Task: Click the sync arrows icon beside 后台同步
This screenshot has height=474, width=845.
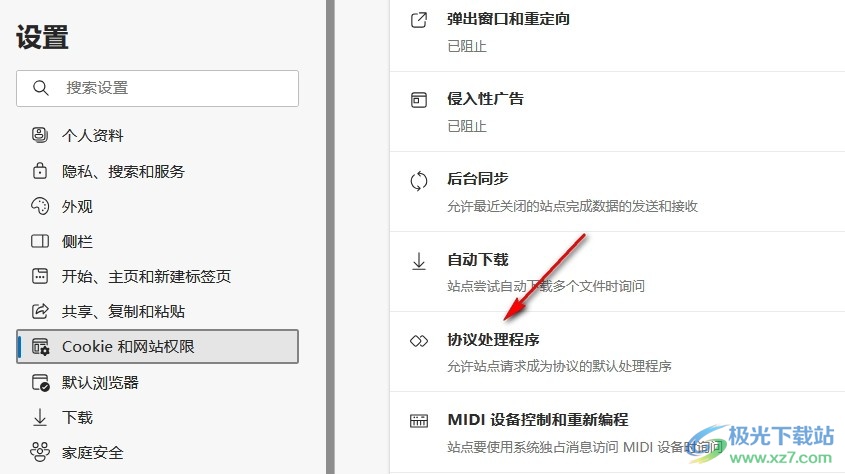Action: coord(419,181)
